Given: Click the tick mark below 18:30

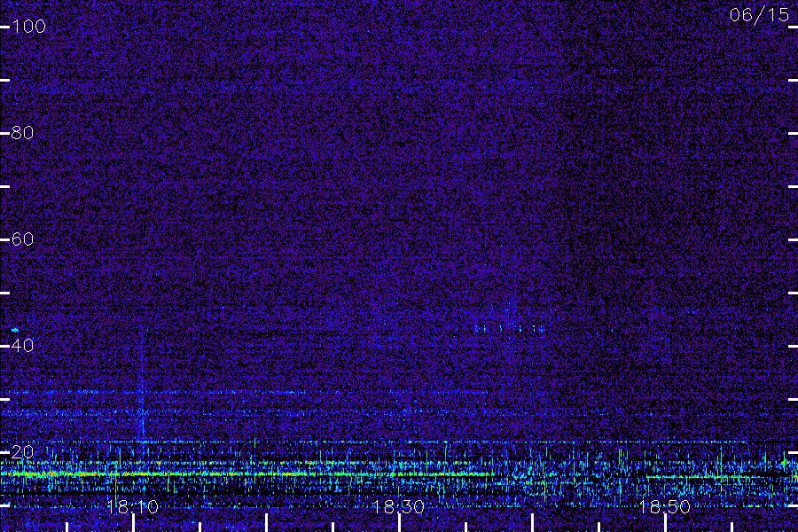Looking at the screenshot, I should [x=400, y=523].
